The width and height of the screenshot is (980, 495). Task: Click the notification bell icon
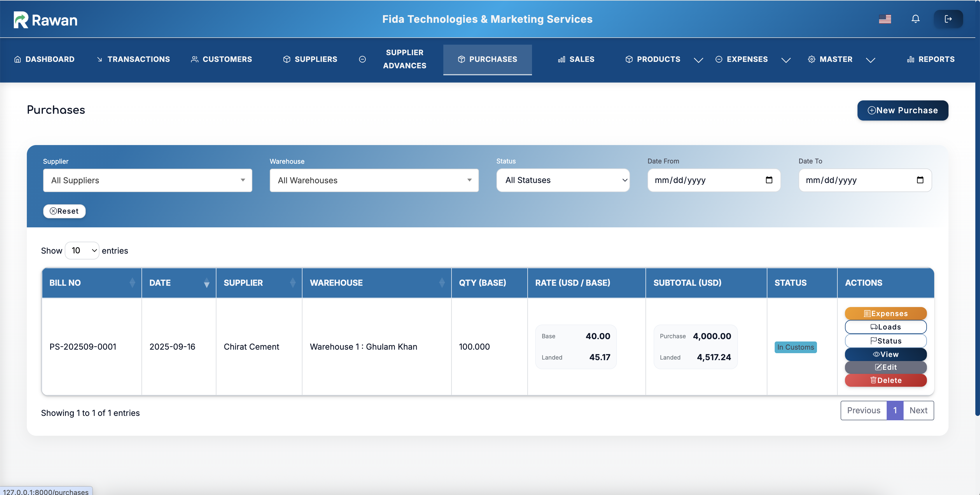915,19
